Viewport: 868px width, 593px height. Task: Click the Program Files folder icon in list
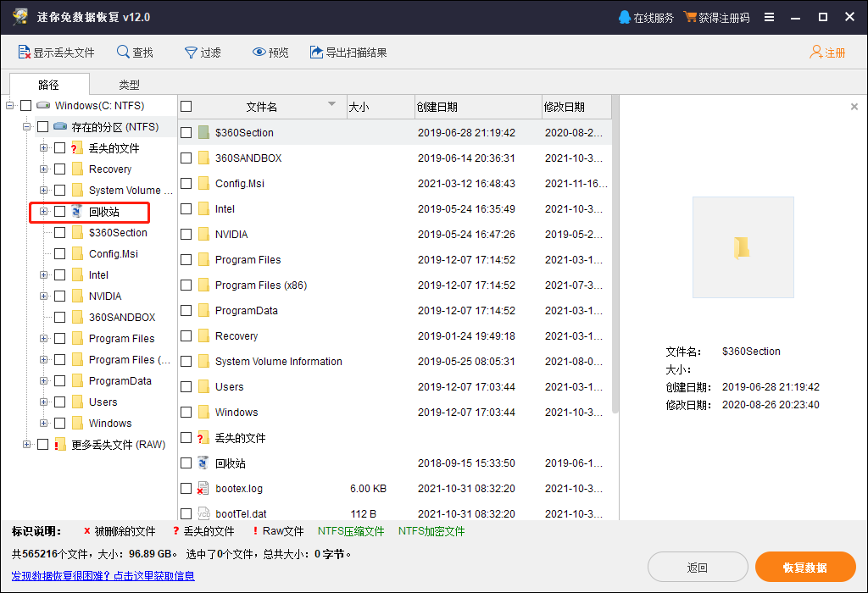tap(203, 259)
